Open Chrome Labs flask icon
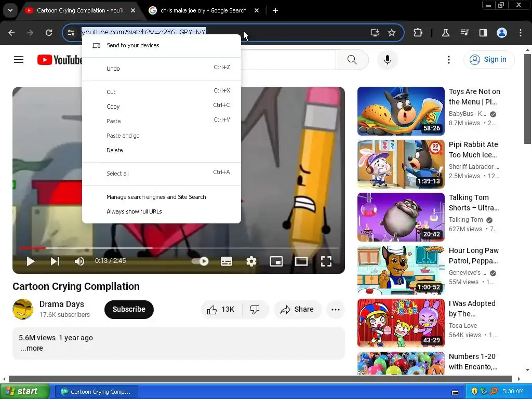Screen dimensions: 532x399 (x=445, y=33)
